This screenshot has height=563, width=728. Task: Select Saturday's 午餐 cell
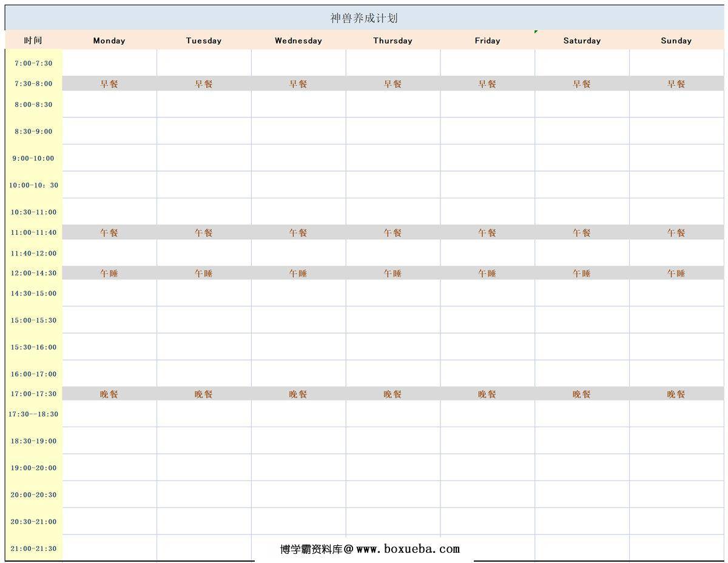[x=582, y=232]
